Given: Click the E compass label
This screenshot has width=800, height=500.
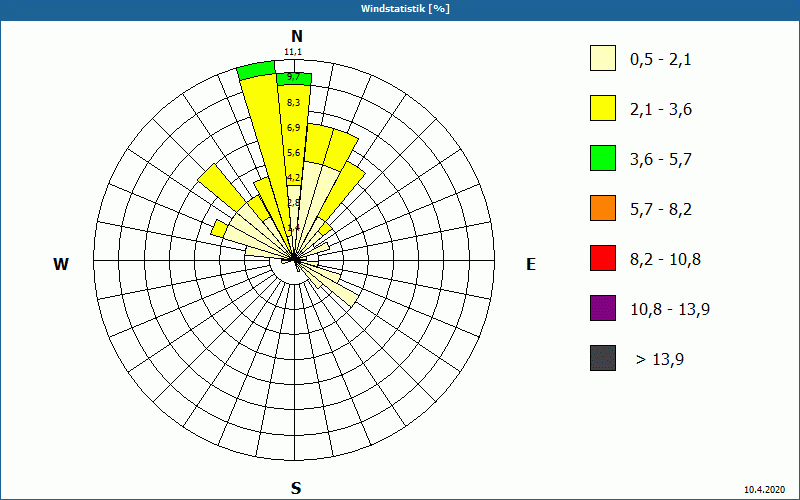Looking at the screenshot, I should click(531, 264).
